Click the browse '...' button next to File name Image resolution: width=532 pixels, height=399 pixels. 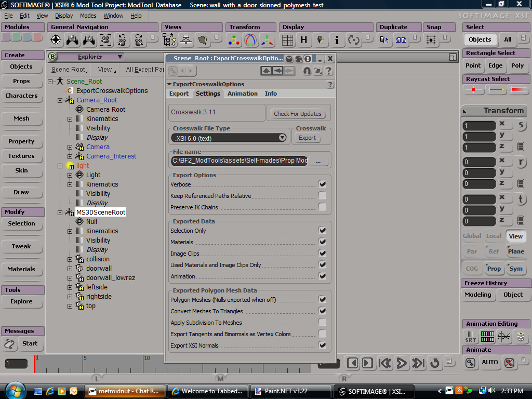[318, 161]
